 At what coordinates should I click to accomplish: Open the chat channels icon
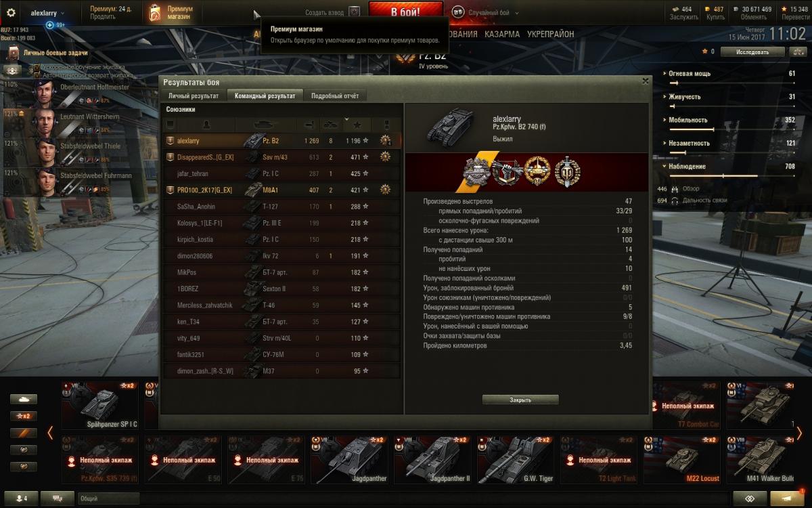pyautogui.click(x=58, y=499)
